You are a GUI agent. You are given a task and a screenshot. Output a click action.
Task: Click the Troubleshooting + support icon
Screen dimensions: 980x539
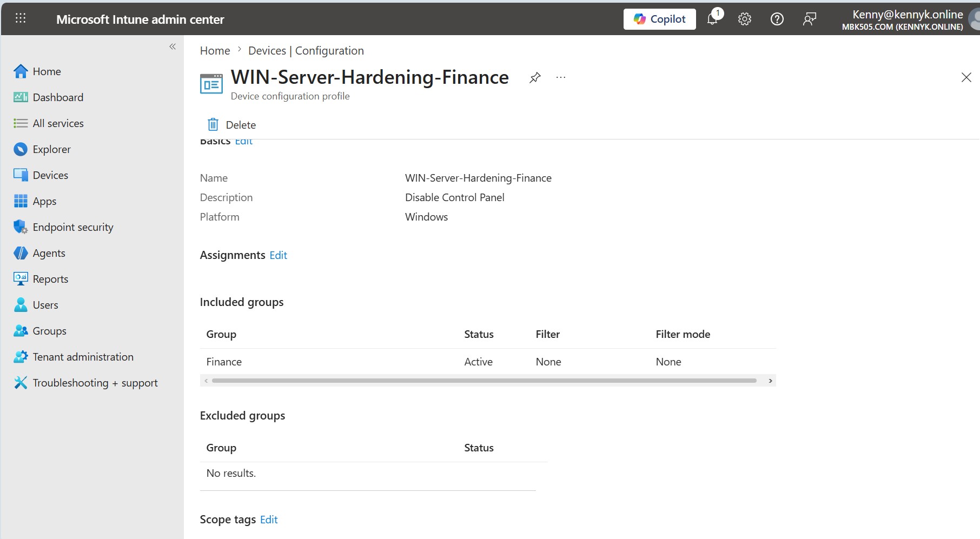[x=21, y=383]
